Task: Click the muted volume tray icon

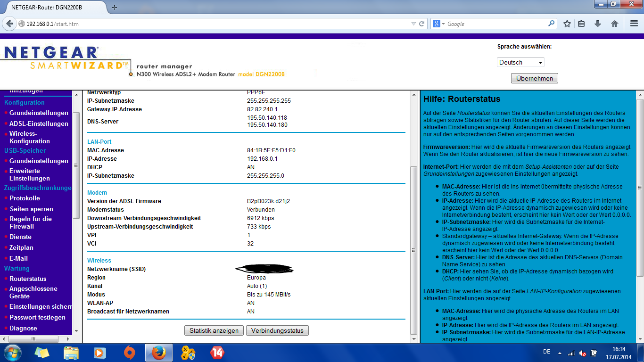Action: pos(583,353)
